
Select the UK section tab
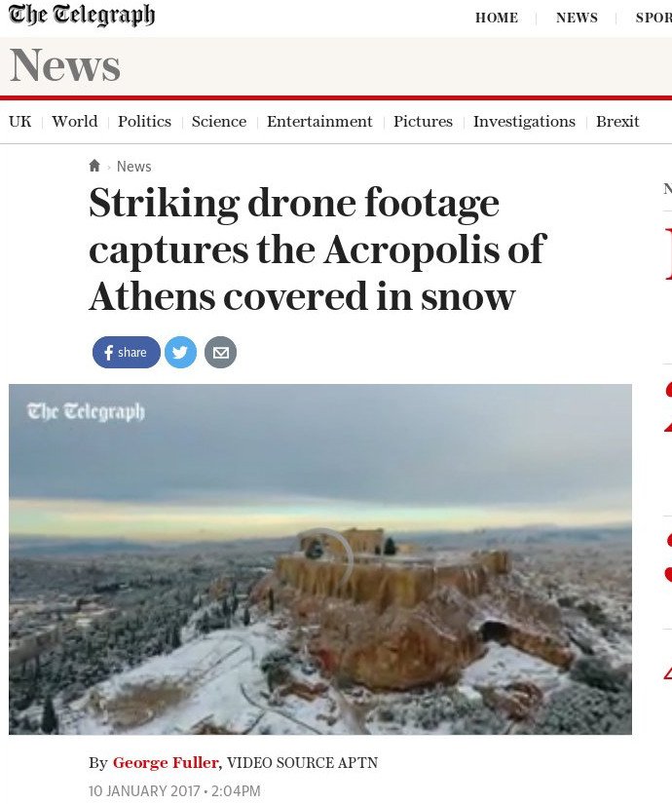pos(20,122)
